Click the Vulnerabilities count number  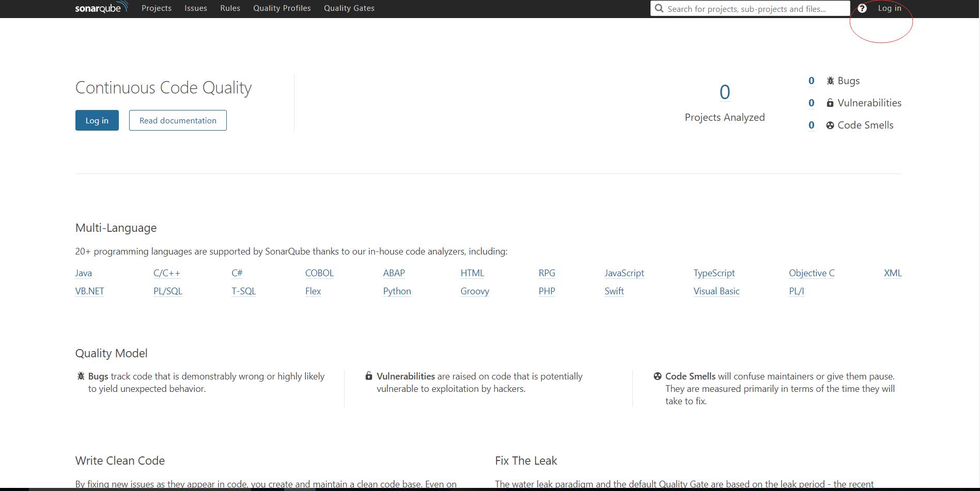click(811, 103)
